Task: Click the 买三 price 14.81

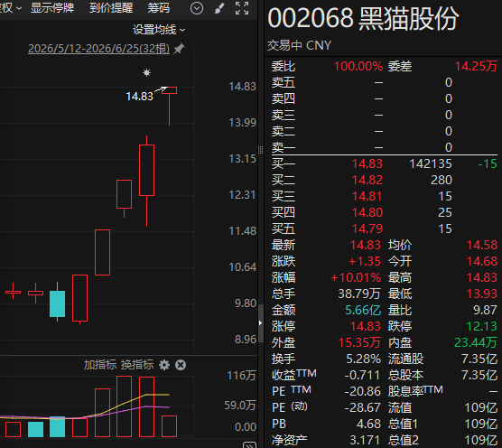Action: click(x=367, y=196)
